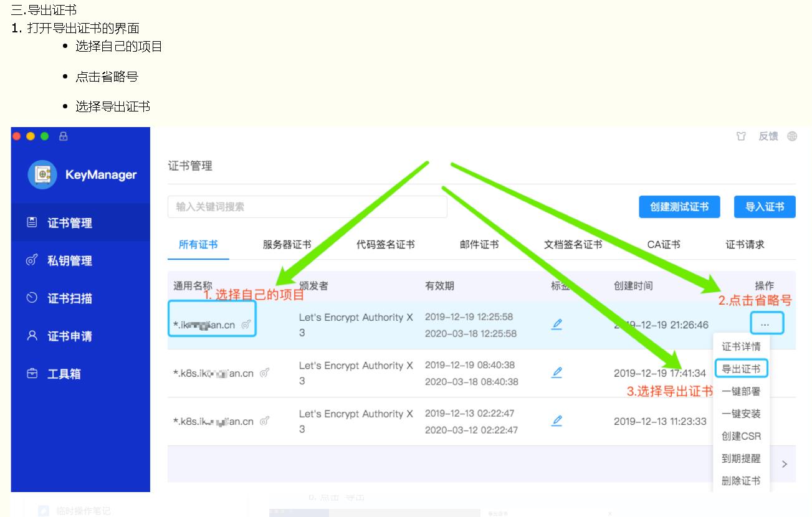Click the 2020-03-12 02:22:47 expiry date

point(471,430)
